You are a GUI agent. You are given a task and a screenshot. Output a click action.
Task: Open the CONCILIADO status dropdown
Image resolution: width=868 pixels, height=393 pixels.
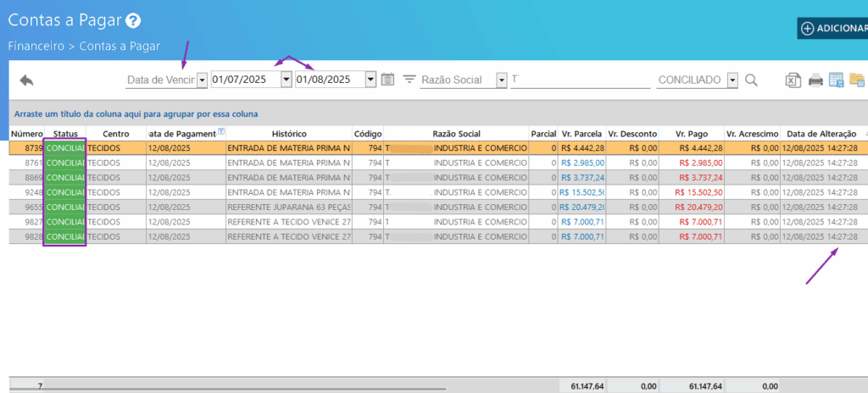click(x=732, y=80)
